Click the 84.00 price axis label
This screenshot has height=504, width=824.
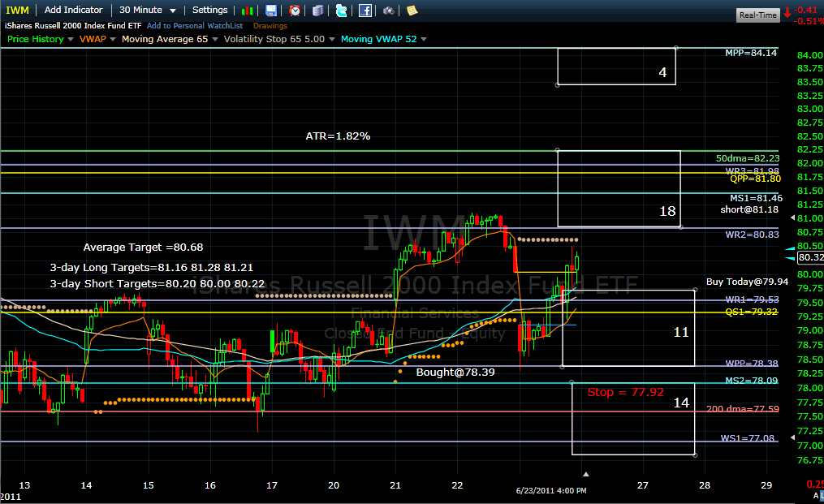(810, 55)
